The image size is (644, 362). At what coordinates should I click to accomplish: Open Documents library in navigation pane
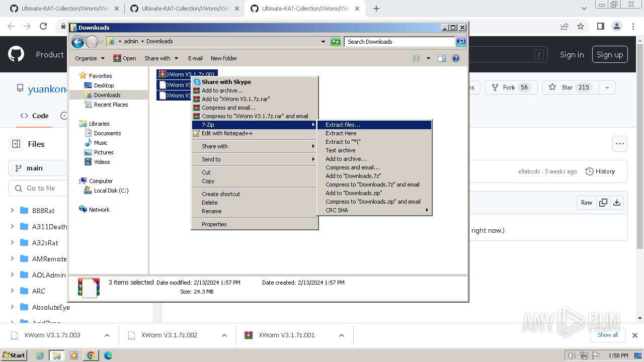point(107,133)
